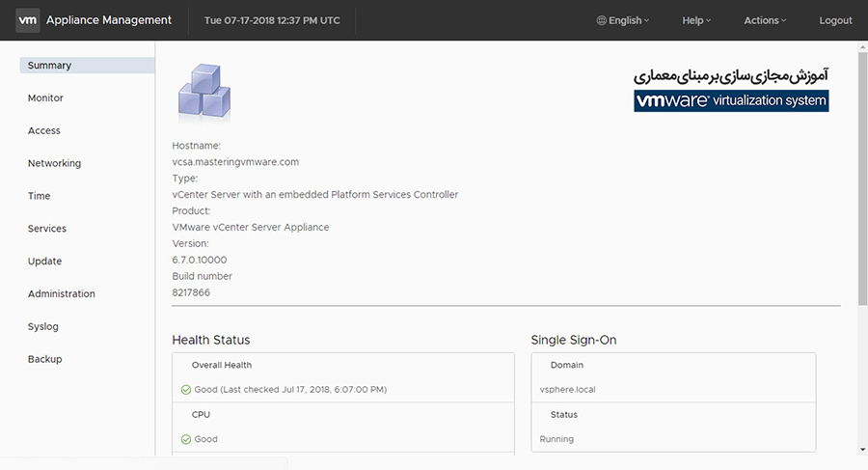868x470 pixels.
Task: Click the vCenter appliance cubes icon
Action: click(203, 92)
